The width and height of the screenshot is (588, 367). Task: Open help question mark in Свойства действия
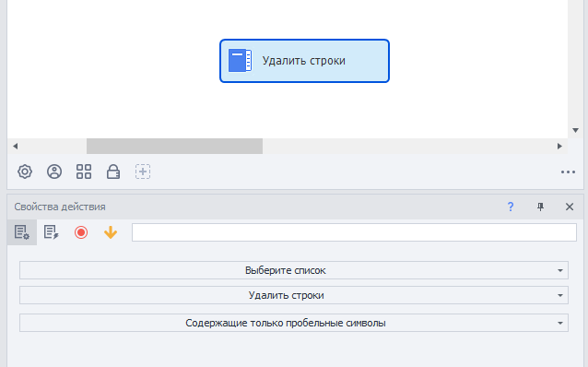511,207
